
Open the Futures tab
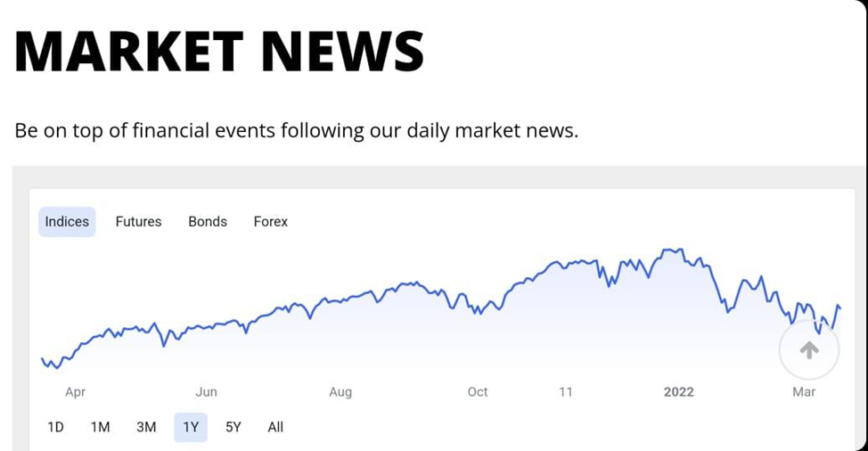click(x=138, y=221)
